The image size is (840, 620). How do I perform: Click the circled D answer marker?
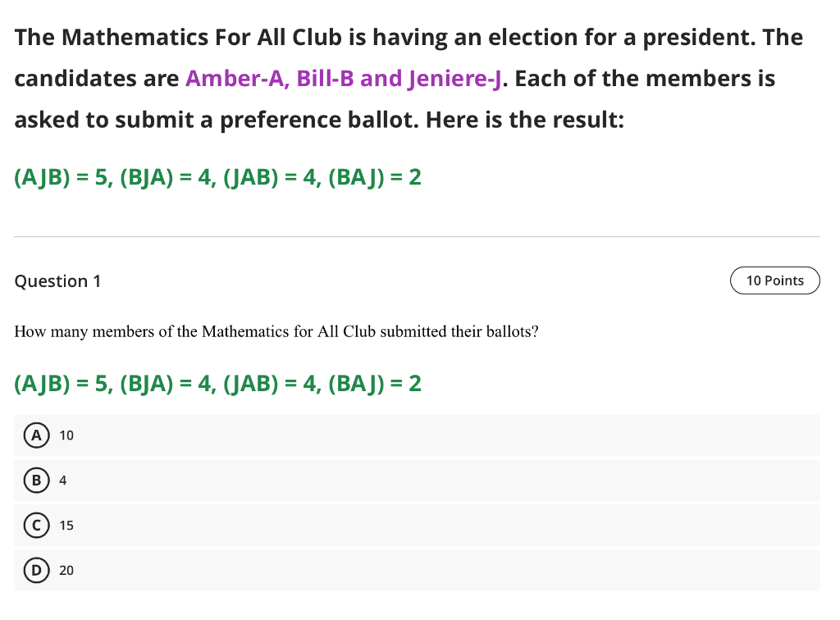tap(36, 570)
